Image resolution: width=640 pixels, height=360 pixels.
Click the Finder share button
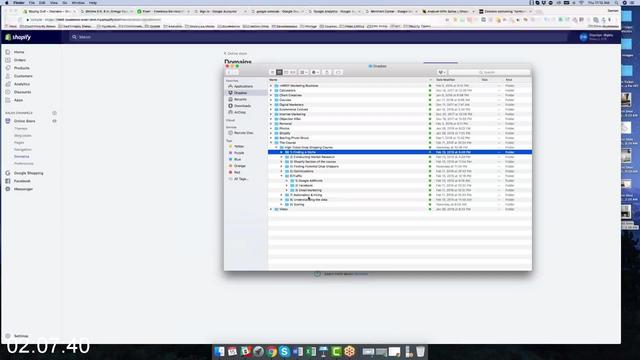(327, 72)
